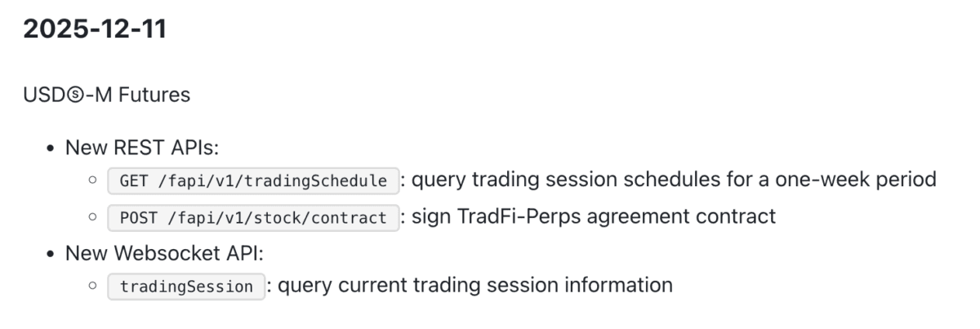Click the New REST APIs list item
Viewport: 980px width, 329px height.
click(x=143, y=147)
